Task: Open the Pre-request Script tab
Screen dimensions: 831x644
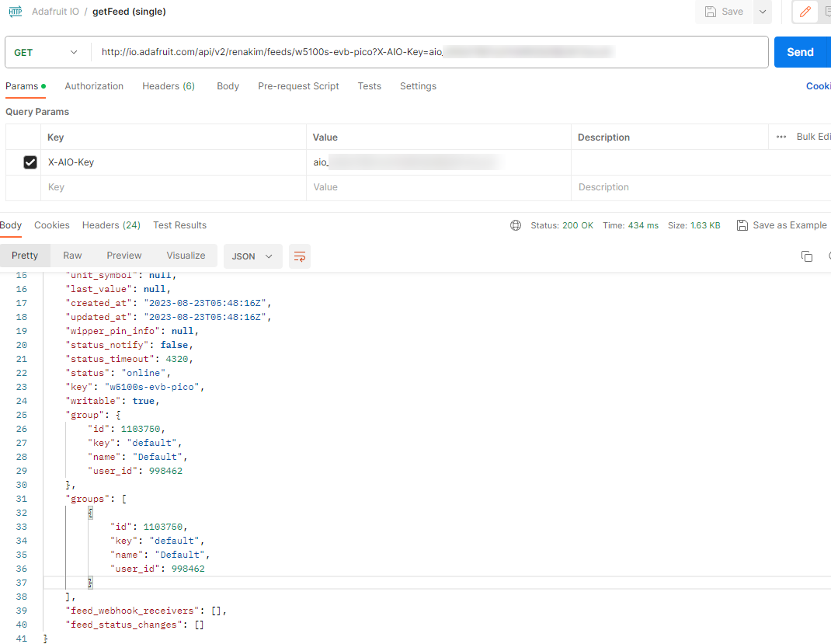Action: tap(298, 86)
